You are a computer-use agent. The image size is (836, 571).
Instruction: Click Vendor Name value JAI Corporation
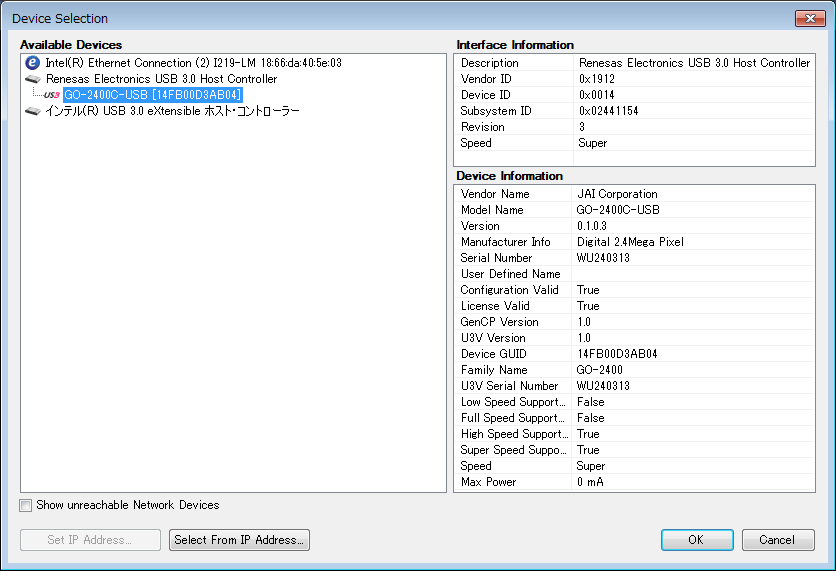coord(617,194)
